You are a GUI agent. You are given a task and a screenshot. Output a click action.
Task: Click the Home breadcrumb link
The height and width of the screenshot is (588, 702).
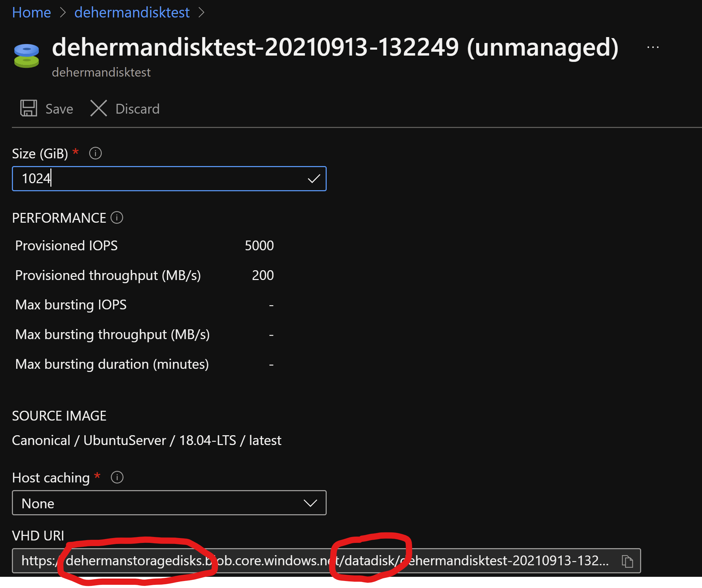(x=31, y=13)
